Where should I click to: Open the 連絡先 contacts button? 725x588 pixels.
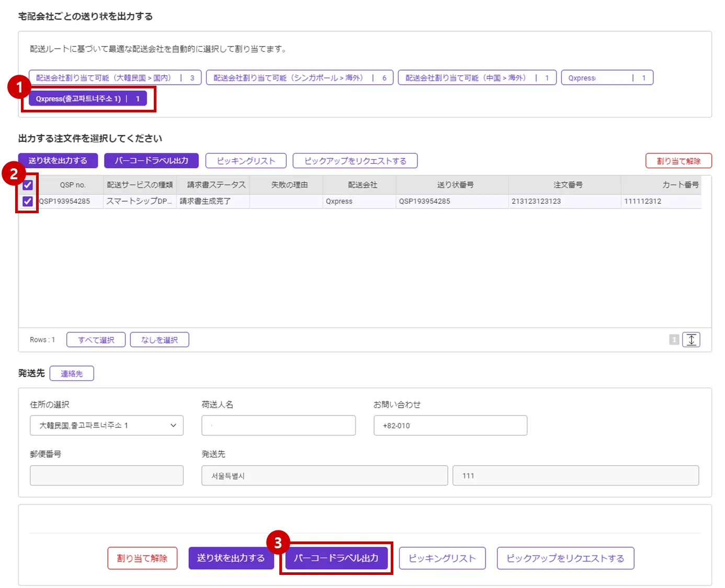(x=72, y=374)
